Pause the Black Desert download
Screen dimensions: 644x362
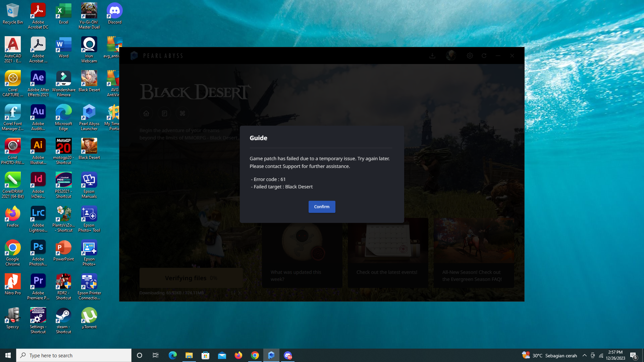pos(234,293)
